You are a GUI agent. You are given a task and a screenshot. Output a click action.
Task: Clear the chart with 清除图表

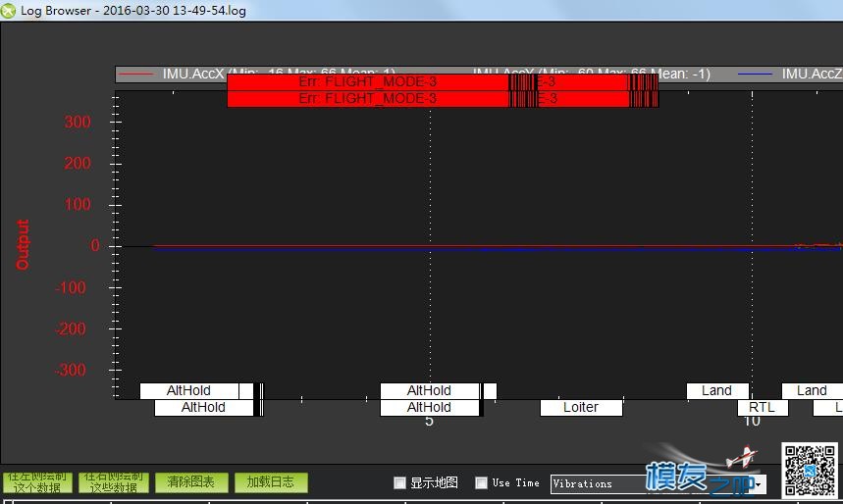191,482
